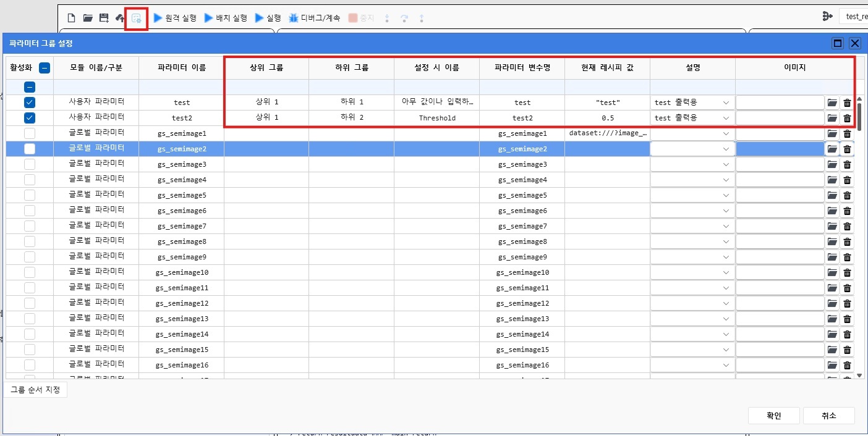868x436 pixels.
Task: Open the folder picker for the test row image
Action: pyautogui.click(x=832, y=103)
